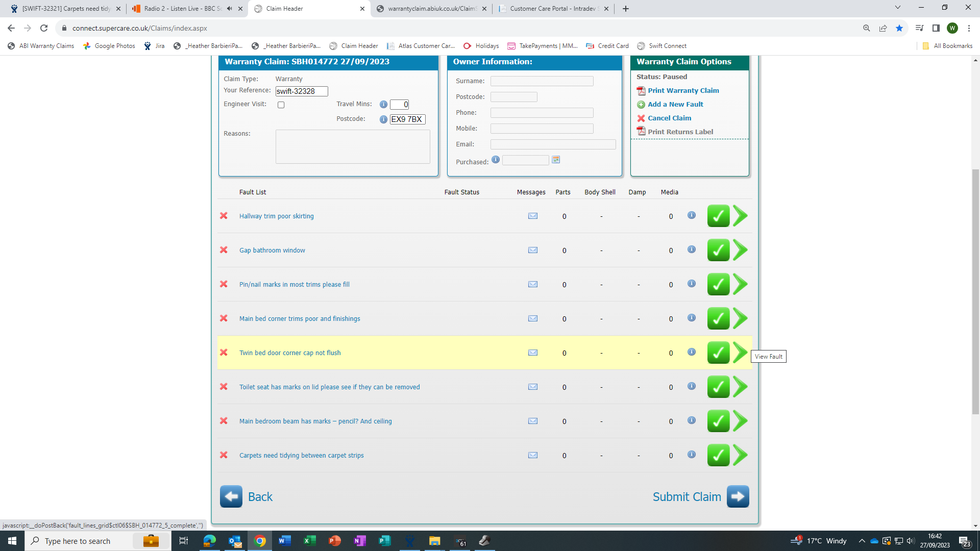Click the Print Warranty Claim link
This screenshot has height=551, width=980.
[683, 90]
